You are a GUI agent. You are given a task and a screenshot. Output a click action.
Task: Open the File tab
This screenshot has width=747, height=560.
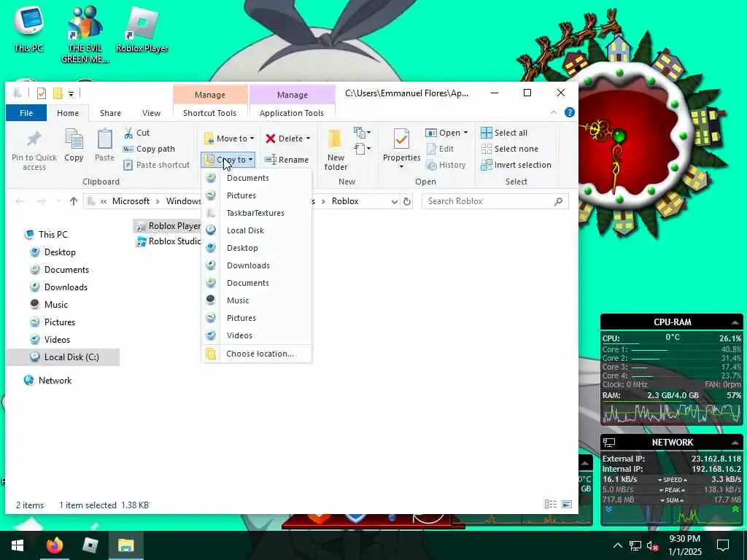26,113
